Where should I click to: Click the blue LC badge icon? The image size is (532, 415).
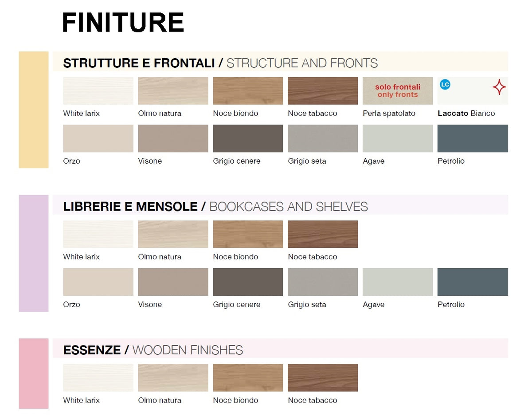[445, 84]
